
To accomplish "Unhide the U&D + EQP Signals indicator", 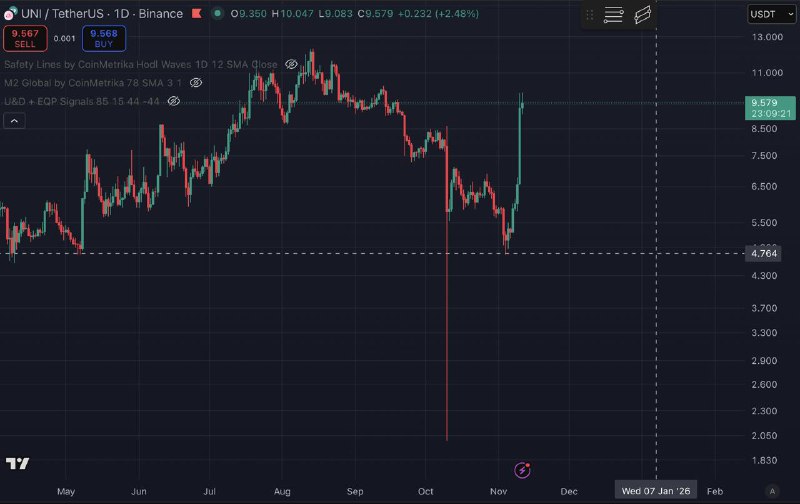I will [x=173, y=101].
